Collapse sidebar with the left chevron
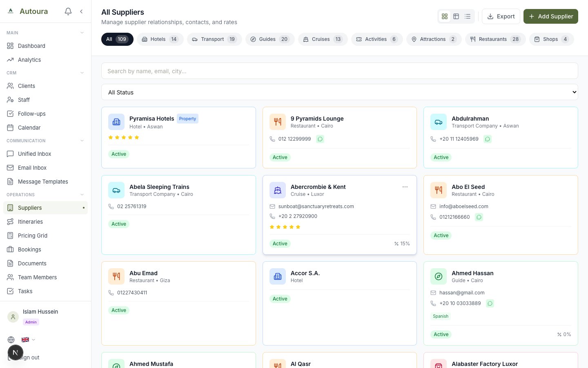 click(x=81, y=11)
